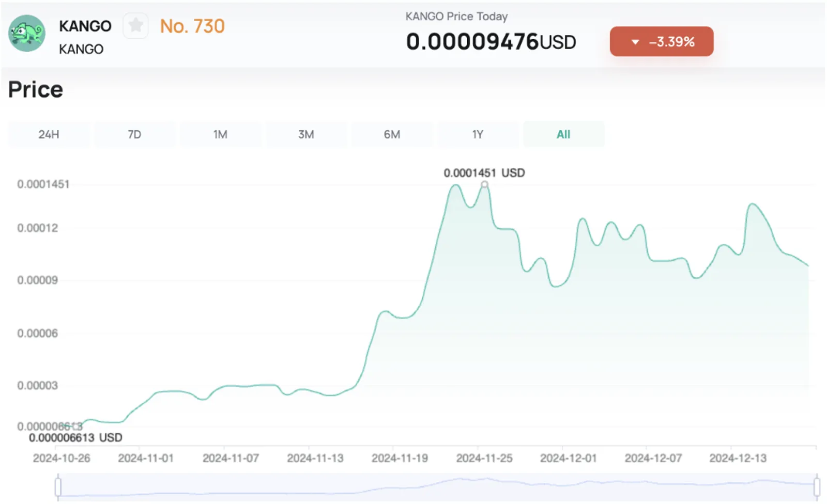Image resolution: width=827 pixels, height=504 pixels.
Task: Click the 2024-12-07 date axis label
Action: pos(653,458)
